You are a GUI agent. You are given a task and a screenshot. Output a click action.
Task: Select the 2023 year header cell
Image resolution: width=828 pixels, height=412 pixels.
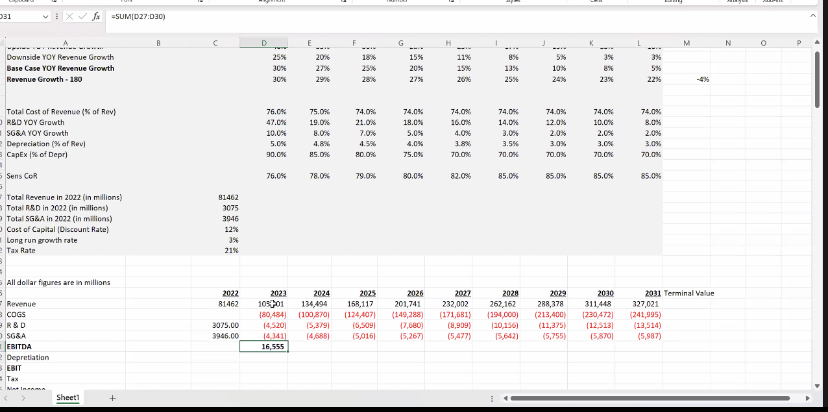click(264, 293)
